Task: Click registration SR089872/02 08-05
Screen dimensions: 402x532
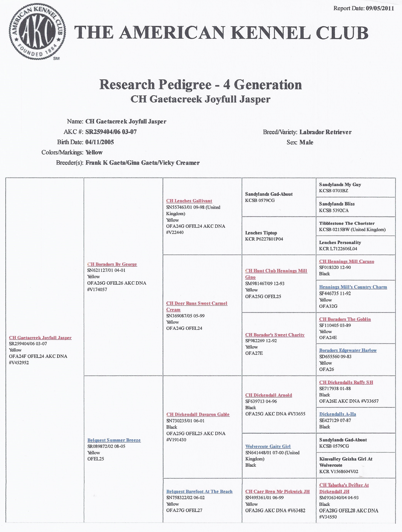Action: tap(106, 446)
